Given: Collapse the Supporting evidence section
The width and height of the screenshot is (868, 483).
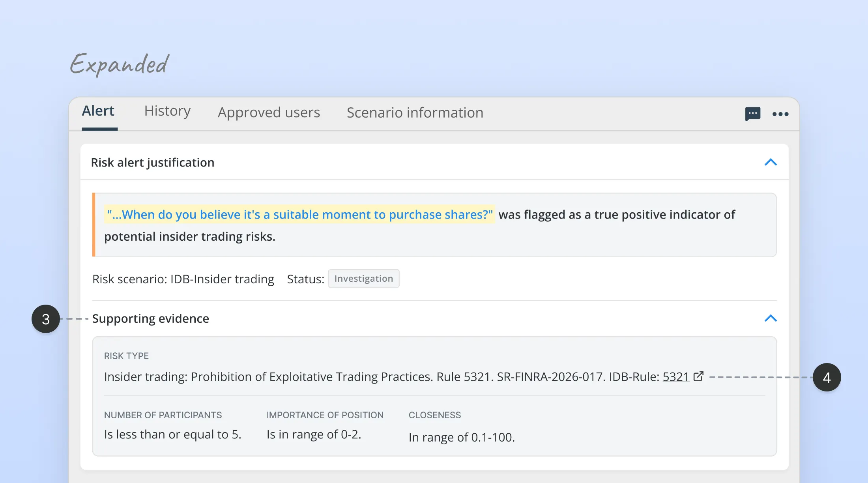Looking at the screenshot, I should [x=771, y=318].
